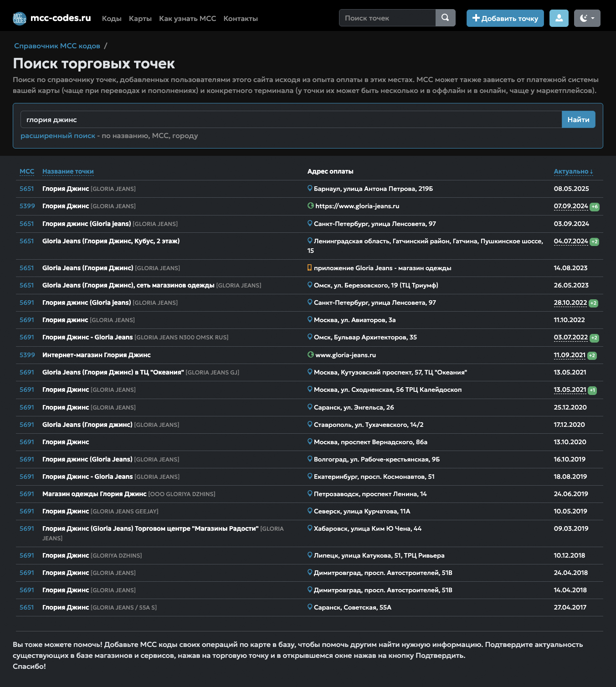Open the Карты menu item

tap(140, 19)
